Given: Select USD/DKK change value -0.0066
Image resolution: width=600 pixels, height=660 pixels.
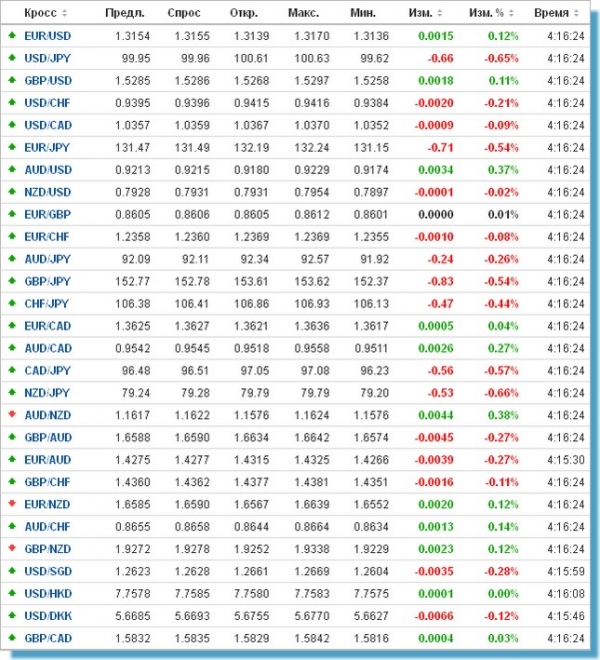Looking at the screenshot, I should point(434,616).
